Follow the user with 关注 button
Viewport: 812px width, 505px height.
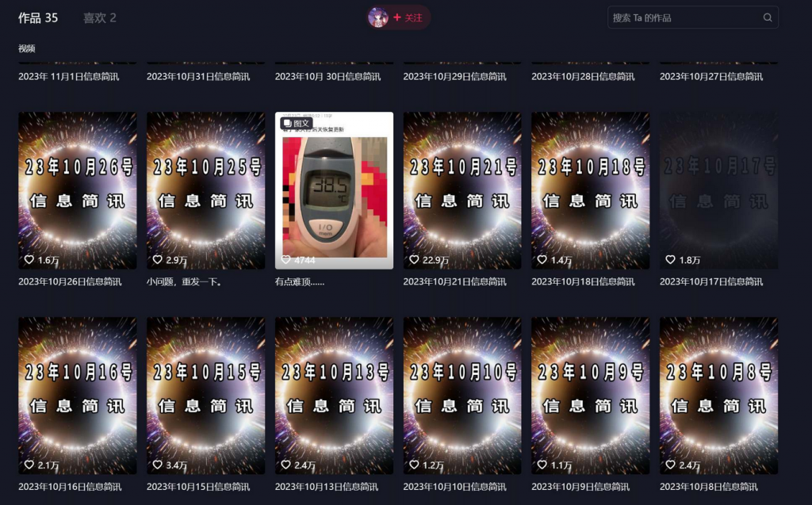(408, 17)
